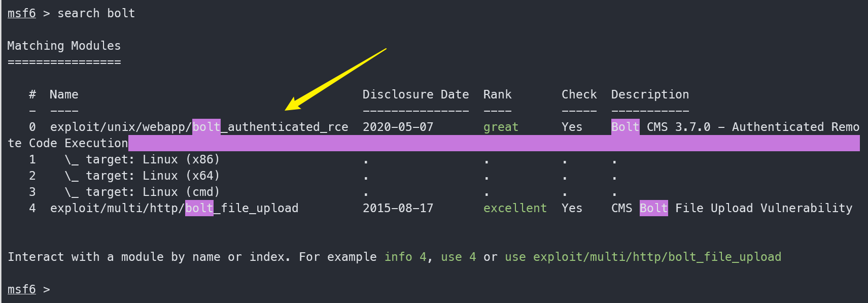868x303 pixels.
Task: Click the 'excellent' rank value
Action: coord(515,208)
